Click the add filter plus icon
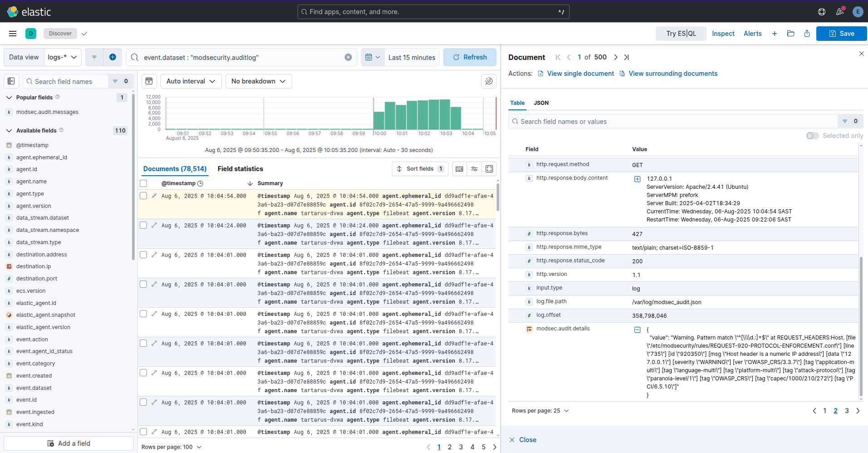Viewport: 868px width, 453px height. click(x=112, y=57)
